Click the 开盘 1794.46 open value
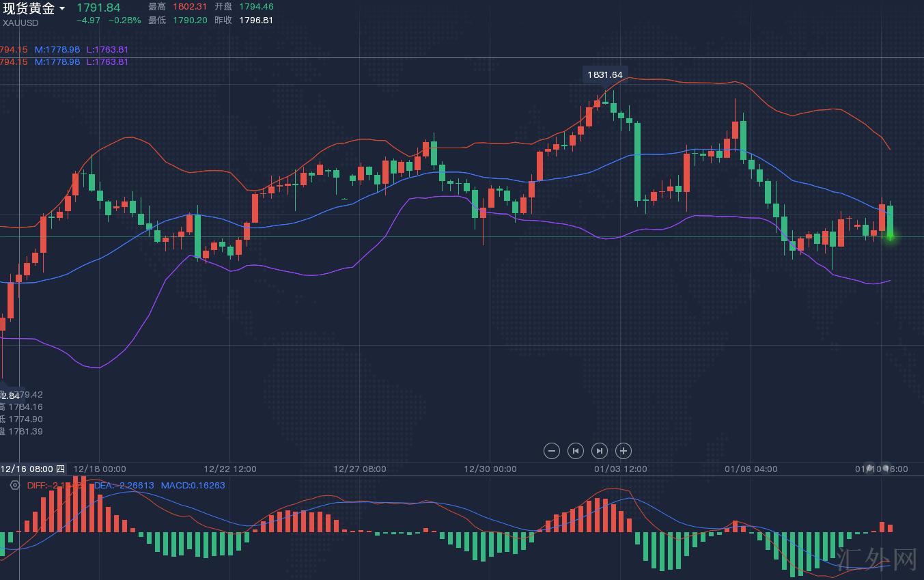This screenshot has height=580, width=924. 256,6
